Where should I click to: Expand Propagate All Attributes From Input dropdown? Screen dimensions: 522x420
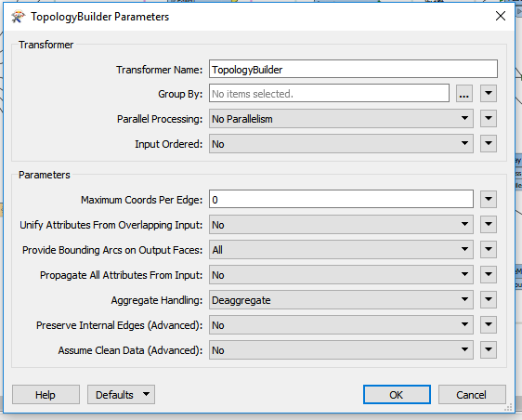341,275
